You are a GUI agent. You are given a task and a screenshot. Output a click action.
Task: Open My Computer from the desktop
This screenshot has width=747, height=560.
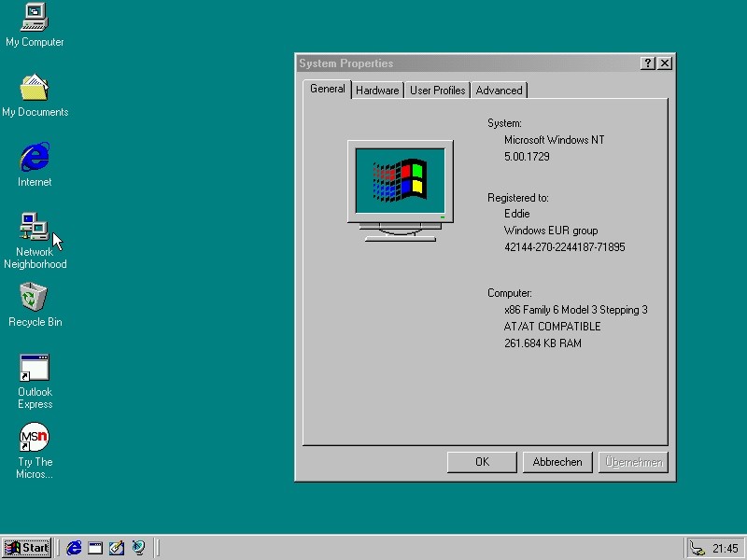34,17
